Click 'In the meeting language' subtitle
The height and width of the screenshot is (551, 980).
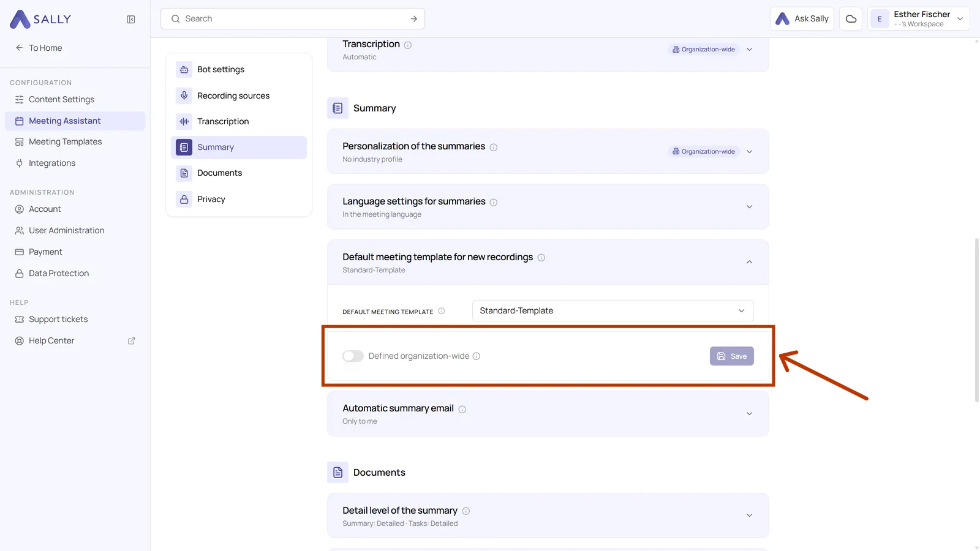(x=382, y=215)
